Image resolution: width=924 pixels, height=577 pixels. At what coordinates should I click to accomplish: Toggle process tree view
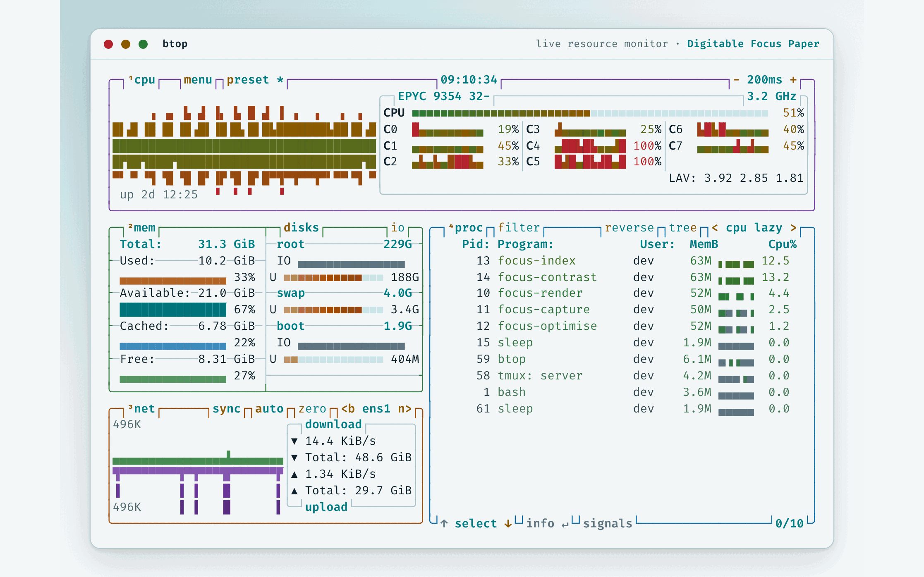[x=682, y=228]
